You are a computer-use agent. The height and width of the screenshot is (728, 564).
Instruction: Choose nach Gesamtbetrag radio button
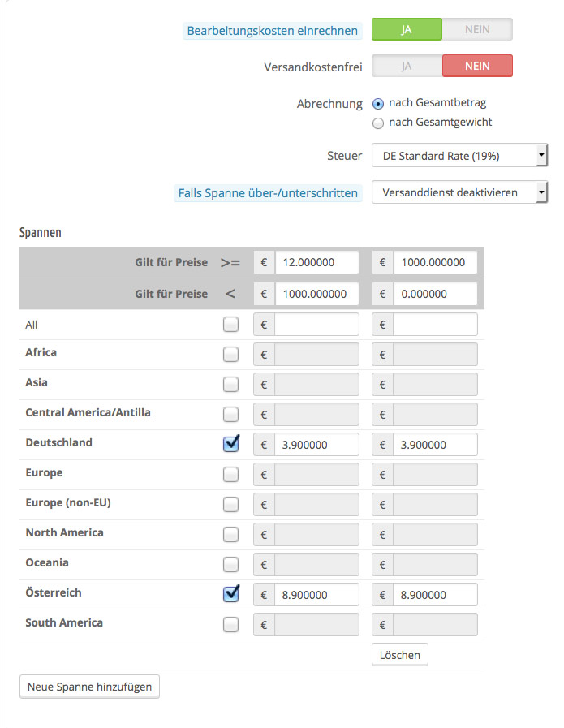tap(377, 104)
